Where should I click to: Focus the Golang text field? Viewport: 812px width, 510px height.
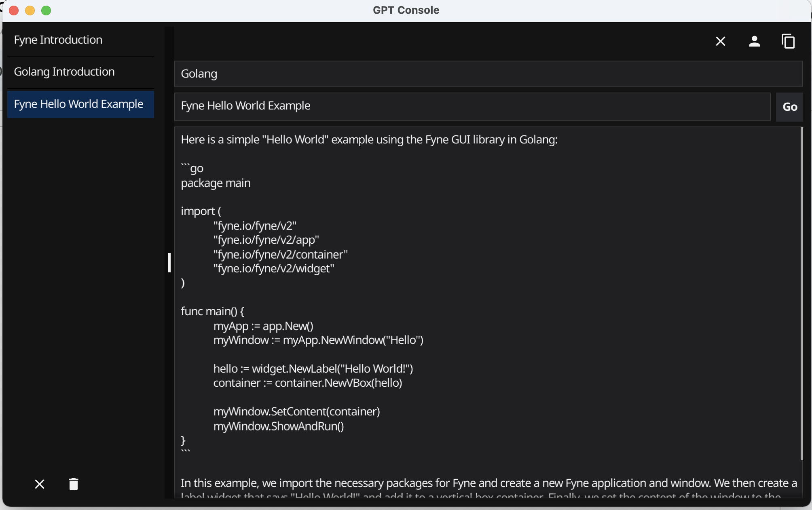(488, 74)
